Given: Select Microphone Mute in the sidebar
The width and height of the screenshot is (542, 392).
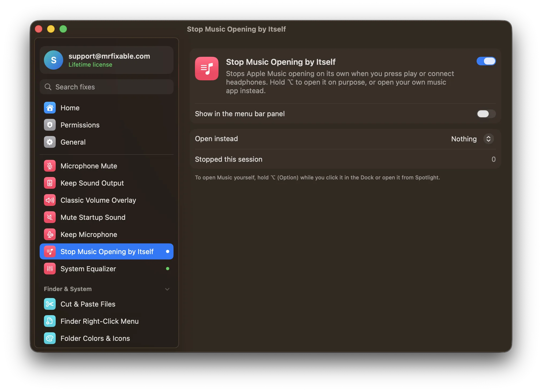Looking at the screenshot, I should click(x=107, y=166).
